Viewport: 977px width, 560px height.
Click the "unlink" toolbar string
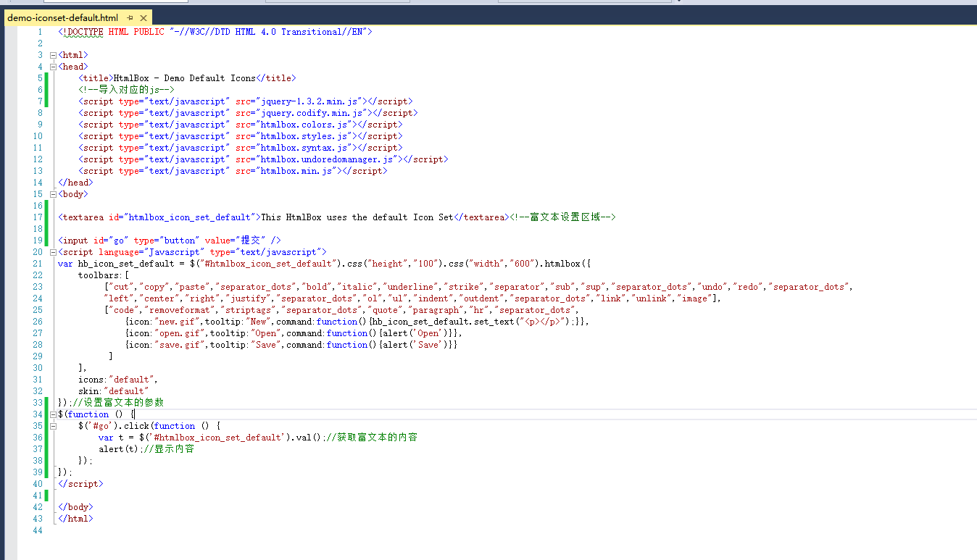click(x=650, y=298)
